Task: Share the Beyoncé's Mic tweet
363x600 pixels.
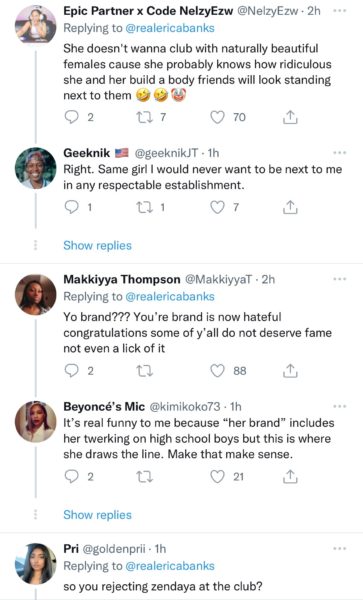Action: pyautogui.click(x=290, y=477)
